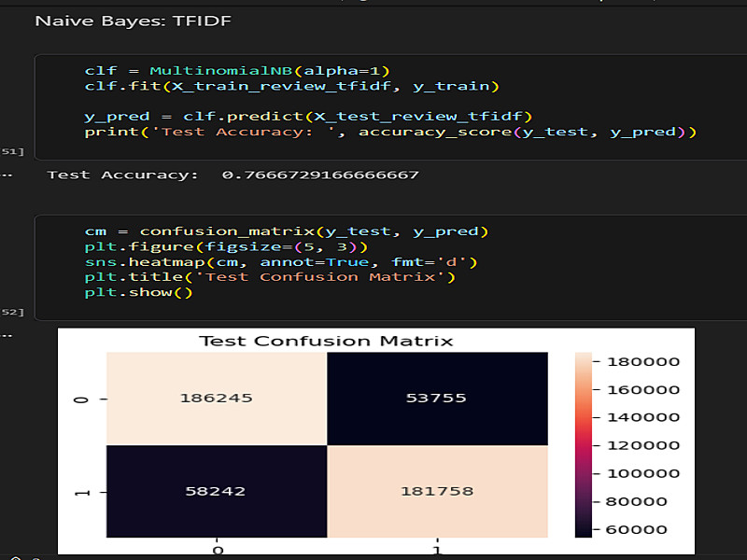This screenshot has width=747, height=560.
Task: Select the Test Accuracy output text
Action: (x=233, y=175)
